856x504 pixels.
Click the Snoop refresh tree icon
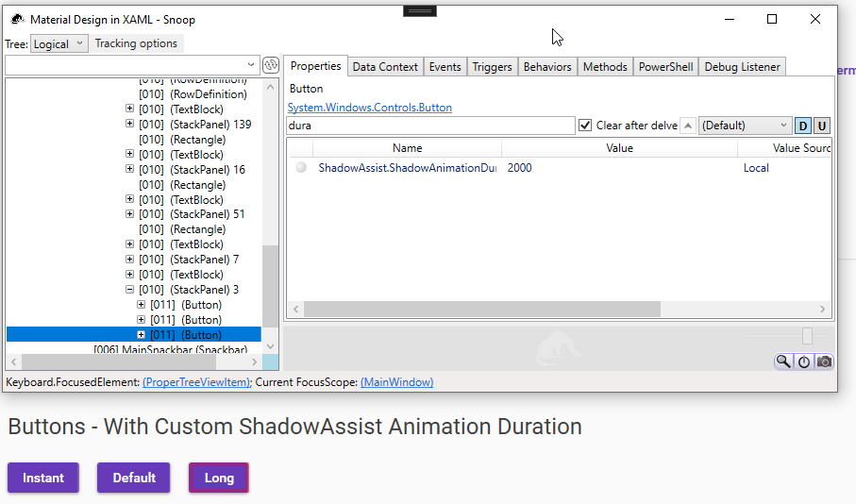(x=271, y=65)
